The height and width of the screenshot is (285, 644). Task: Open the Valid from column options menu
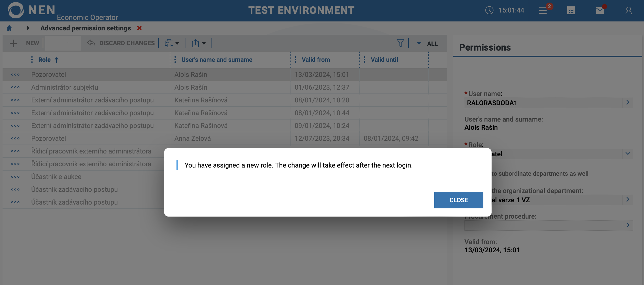click(295, 60)
